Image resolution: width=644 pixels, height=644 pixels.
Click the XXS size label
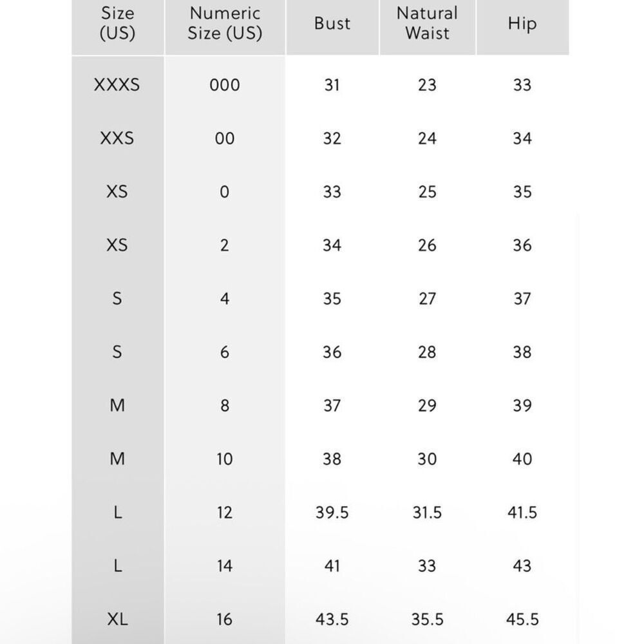[x=117, y=138]
